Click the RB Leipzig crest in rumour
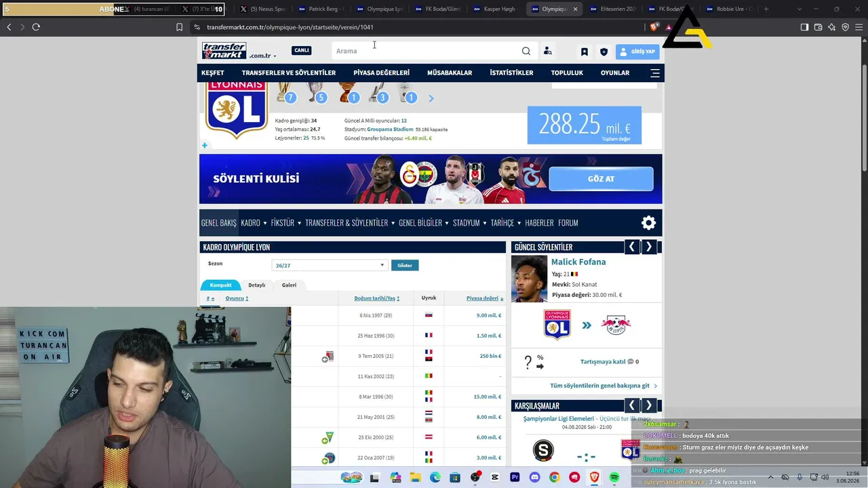This screenshot has height=488, width=868. 616,325
